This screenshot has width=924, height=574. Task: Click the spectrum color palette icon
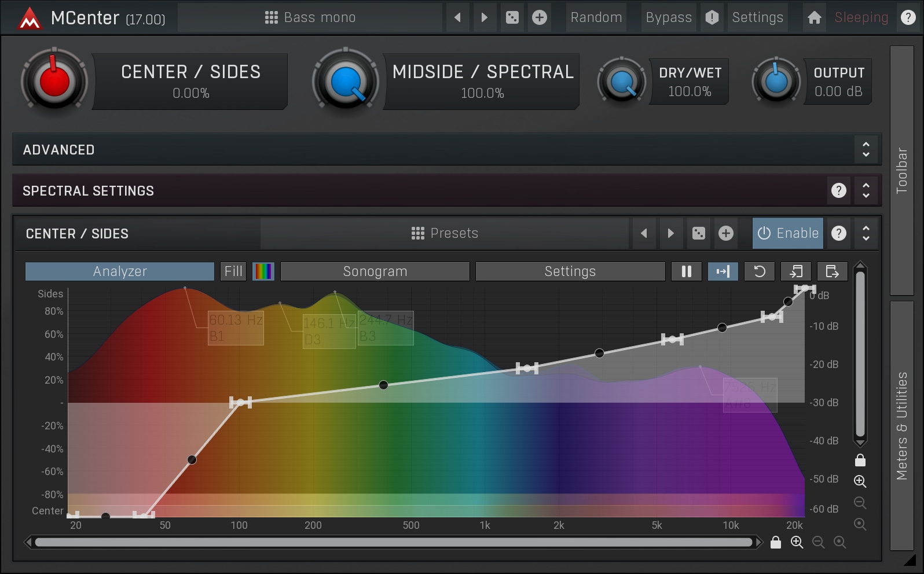[x=263, y=271]
